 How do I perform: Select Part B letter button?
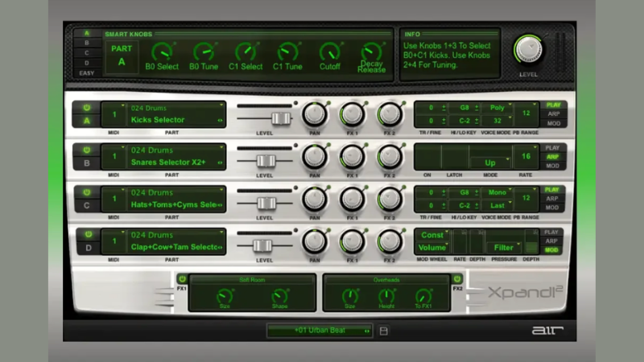[x=87, y=163]
